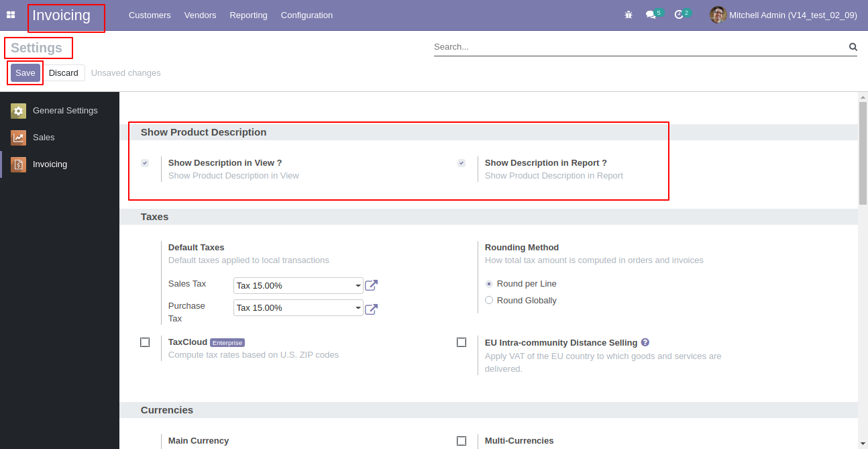This screenshot has height=449, width=868.
Task: Click in the Search settings field
Action: (x=640, y=47)
